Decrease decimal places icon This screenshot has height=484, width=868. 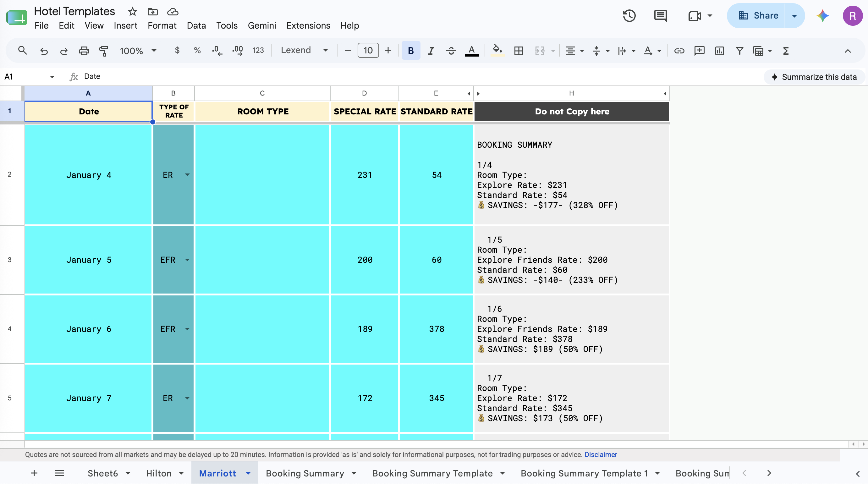tap(217, 51)
